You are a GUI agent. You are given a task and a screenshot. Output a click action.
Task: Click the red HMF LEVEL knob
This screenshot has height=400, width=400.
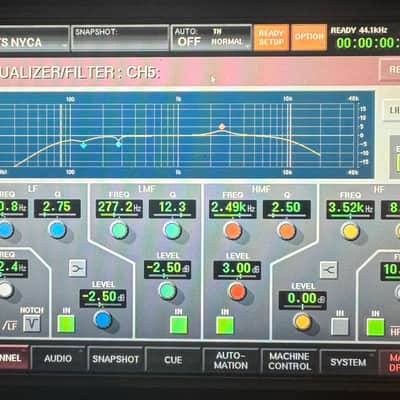point(237,291)
